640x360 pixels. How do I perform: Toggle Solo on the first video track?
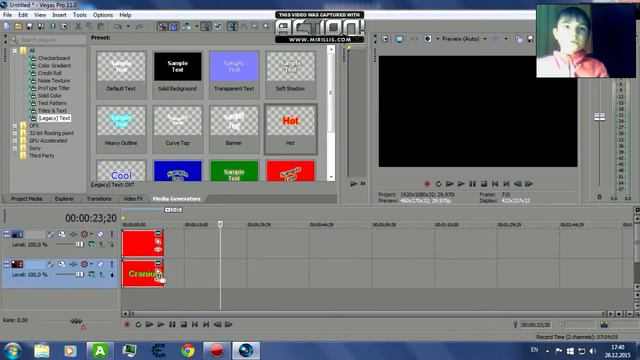click(x=111, y=234)
